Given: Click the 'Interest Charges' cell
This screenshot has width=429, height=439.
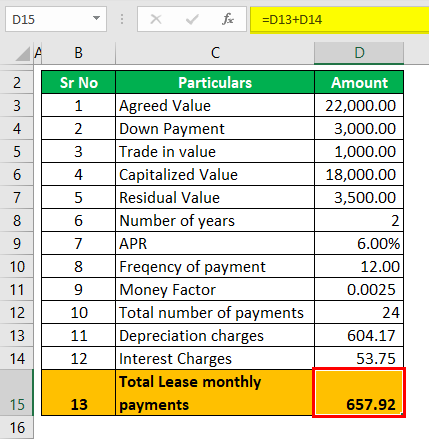Looking at the screenshot, I should [x=215, y=358].
